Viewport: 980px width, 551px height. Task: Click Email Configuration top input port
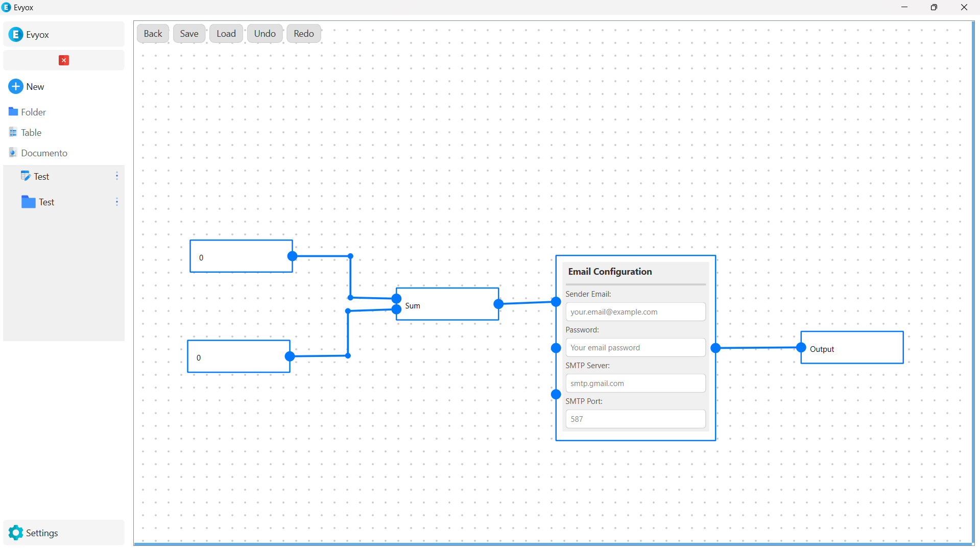[556, 302]
